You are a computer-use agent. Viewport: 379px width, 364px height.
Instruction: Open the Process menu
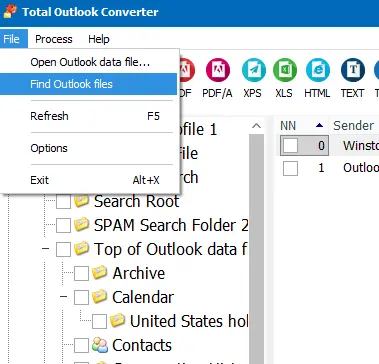click(x=54, y=39)
